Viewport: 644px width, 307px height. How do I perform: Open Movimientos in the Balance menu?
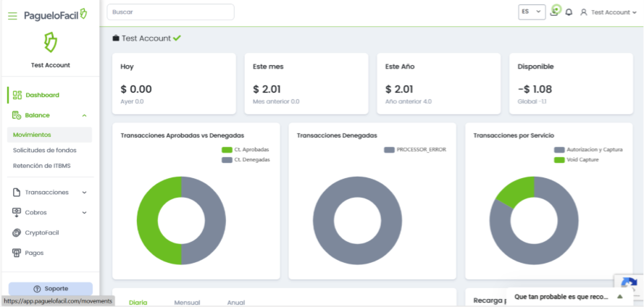(32, 135)
